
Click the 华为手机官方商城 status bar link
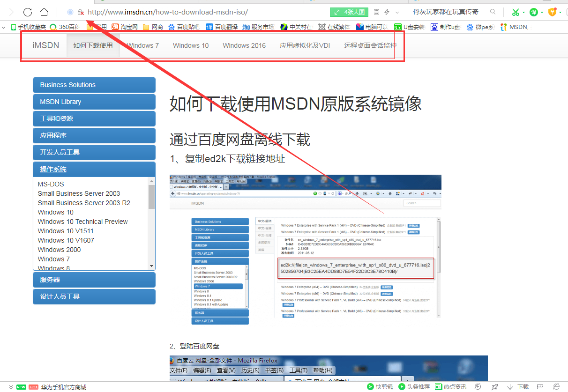tap(64, 387)
